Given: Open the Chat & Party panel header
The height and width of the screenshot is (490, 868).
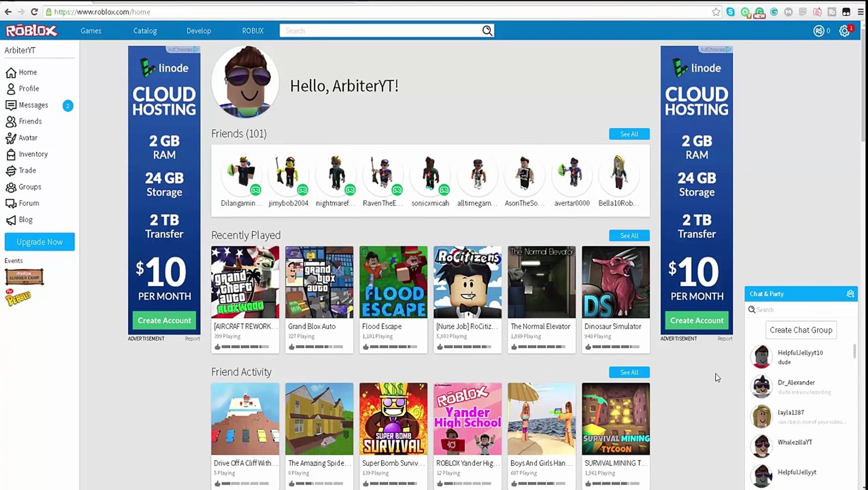Looking at the screenshot, I should click(x=801, y=294).
